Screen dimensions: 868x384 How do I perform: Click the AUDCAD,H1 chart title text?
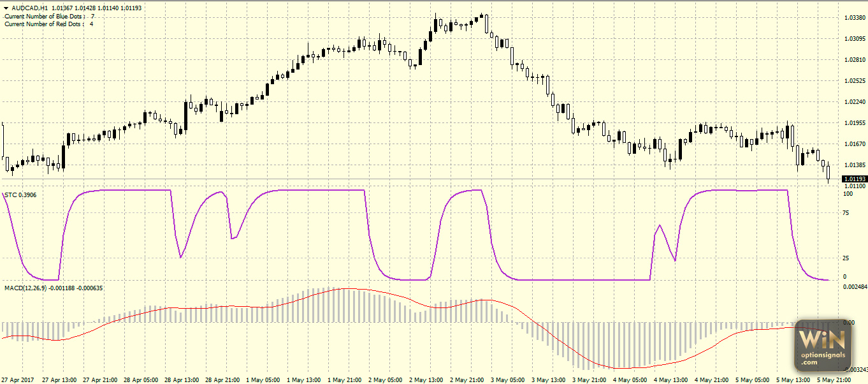[x=30, y=8]
